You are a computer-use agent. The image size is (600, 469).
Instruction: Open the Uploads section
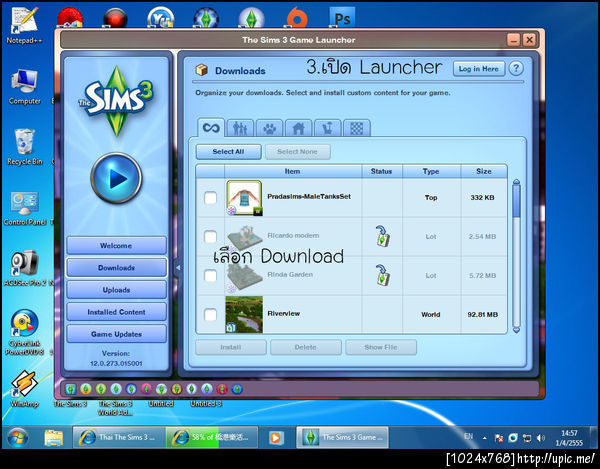(116, 290)
